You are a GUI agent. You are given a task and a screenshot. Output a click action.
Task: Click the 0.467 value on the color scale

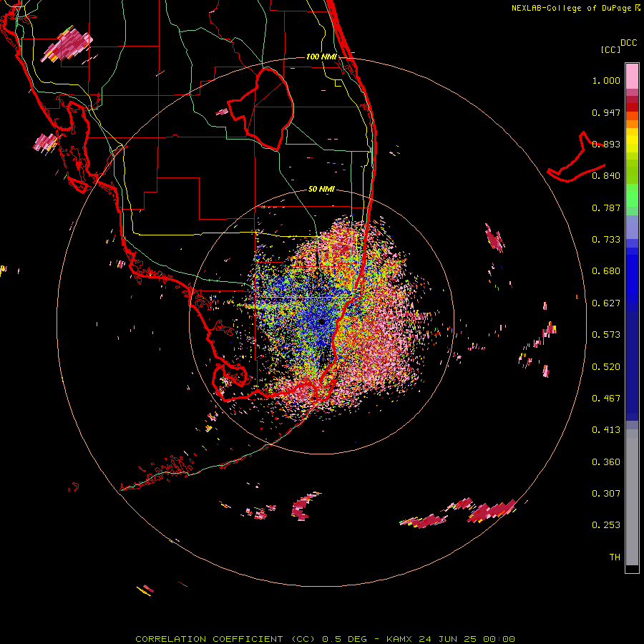(x=606, y=399)
